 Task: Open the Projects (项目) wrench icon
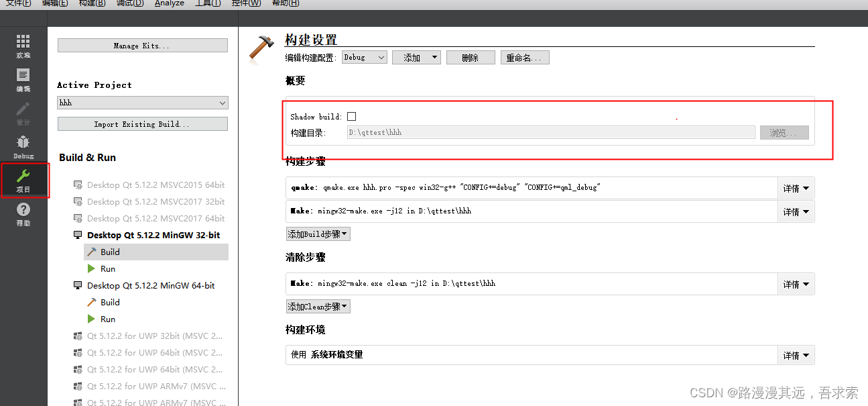pos(23,181)
